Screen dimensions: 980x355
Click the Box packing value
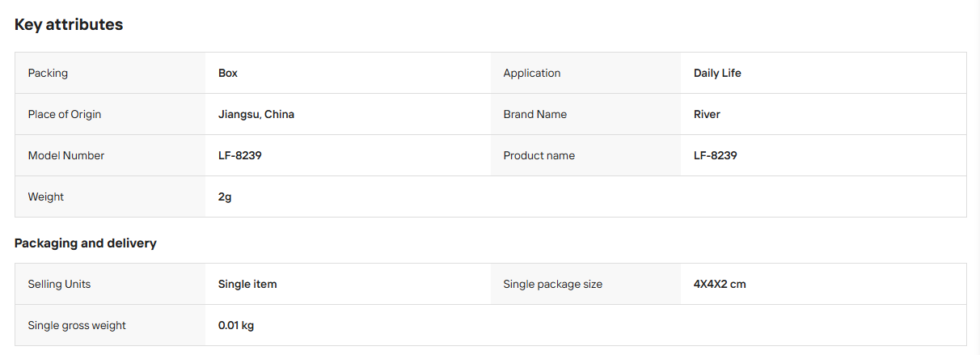[x=228, y=73]
